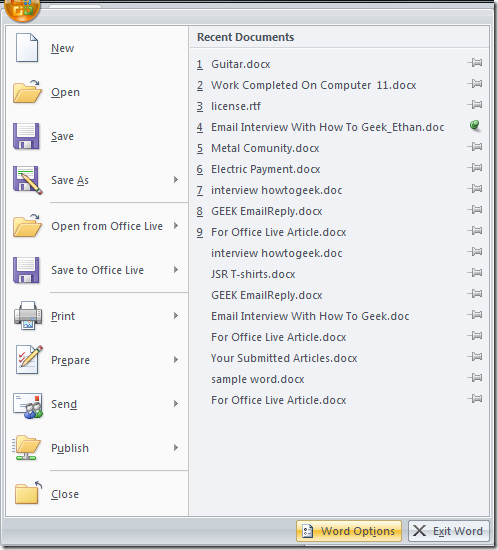This screenshot has width=498, height=550.
Task: Click the Print printer icon
Action: 28,316
